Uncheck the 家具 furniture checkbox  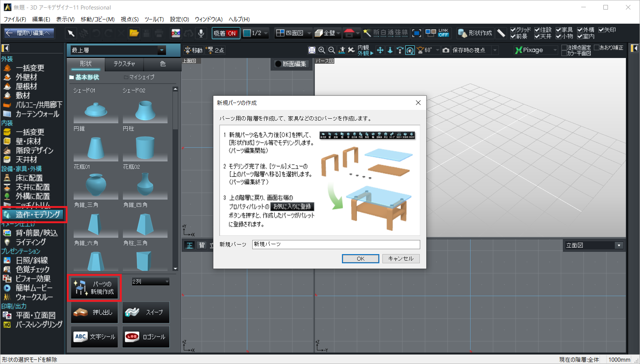tap(559, 30)
